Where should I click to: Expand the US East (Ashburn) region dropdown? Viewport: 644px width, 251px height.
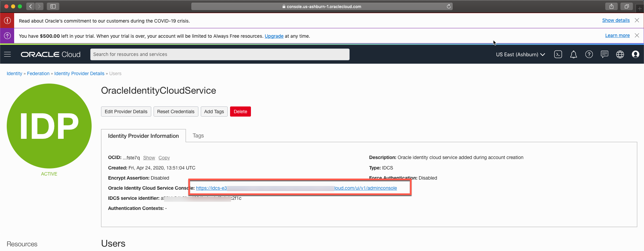[x=520, y=55]
